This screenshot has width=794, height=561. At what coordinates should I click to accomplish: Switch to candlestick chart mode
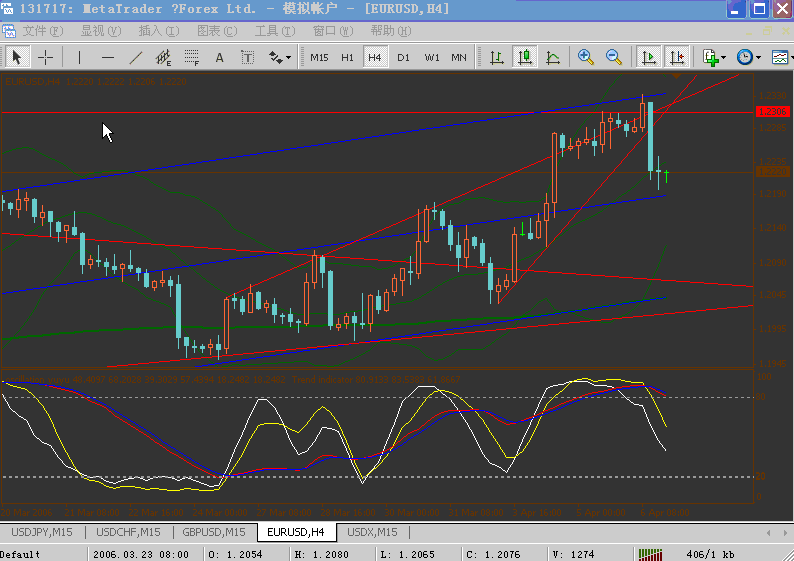(x=524, y=57)
